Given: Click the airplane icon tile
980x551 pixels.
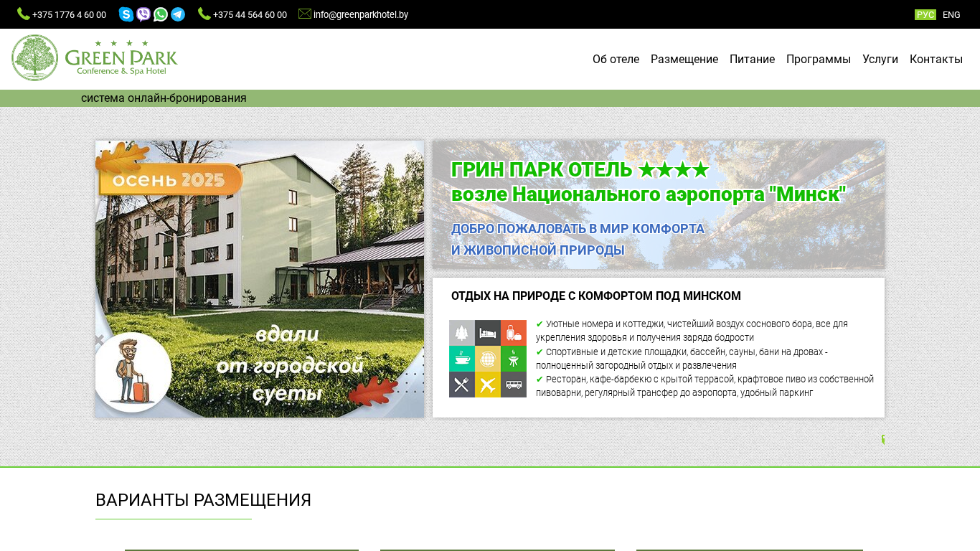Looking at the screenshot, I should [488, 385].
